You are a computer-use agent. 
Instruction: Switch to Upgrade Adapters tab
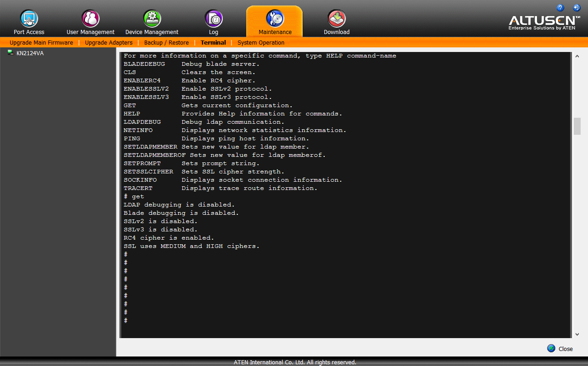[x=109, y=43]
